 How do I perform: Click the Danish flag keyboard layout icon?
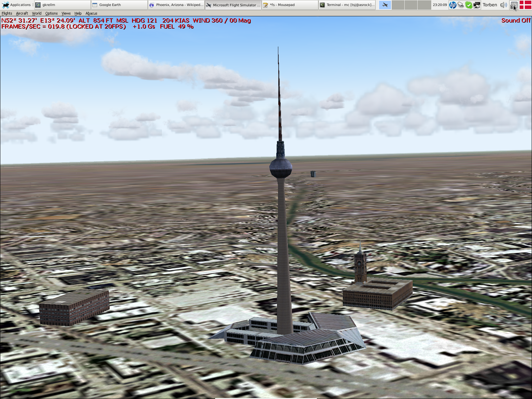[525, 5]
